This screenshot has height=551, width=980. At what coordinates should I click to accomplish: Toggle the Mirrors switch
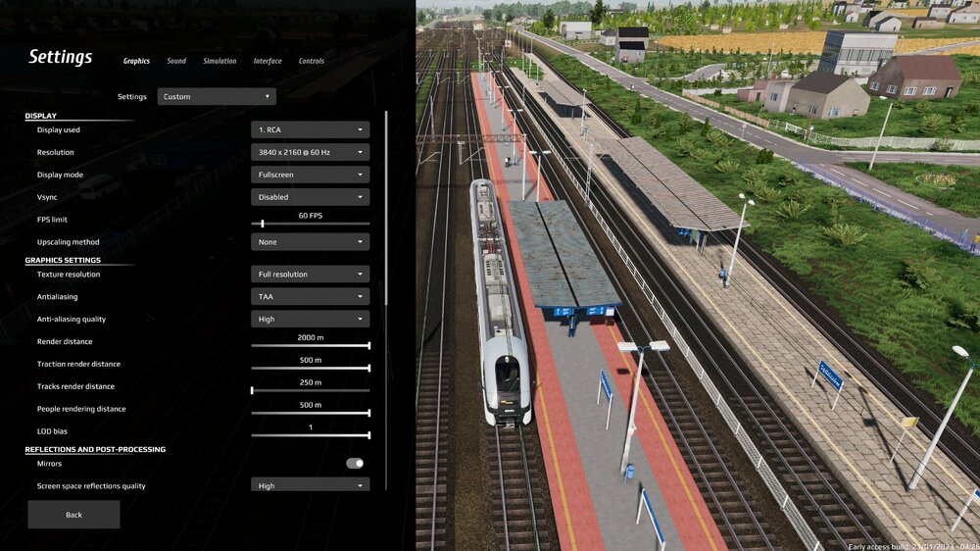tap(355, 464)
